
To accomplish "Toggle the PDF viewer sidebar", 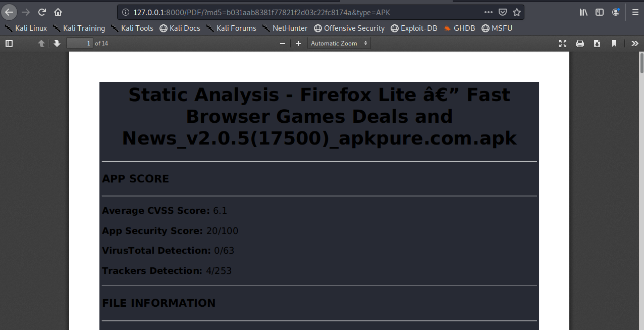I will 9,43.
